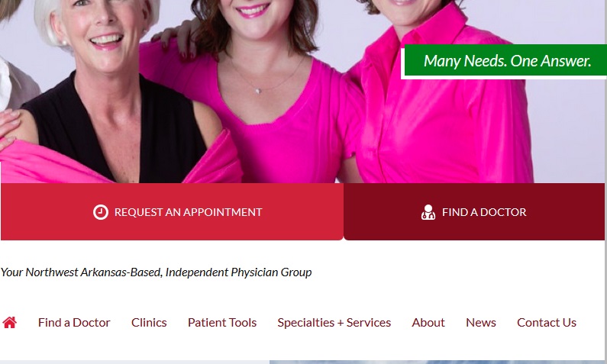This screenshot has width=607, height=364.
Task: Click the partial image below the navigation
Action: tap(437, 362)
